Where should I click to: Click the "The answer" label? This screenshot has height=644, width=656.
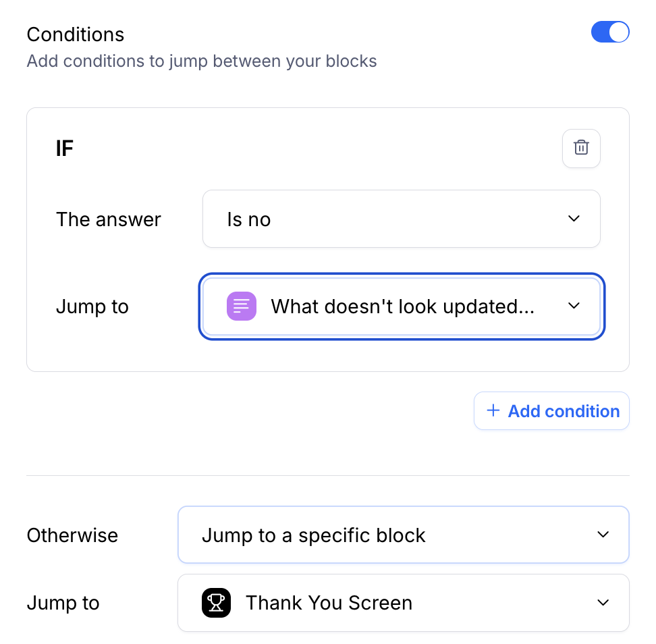(109, 219)
